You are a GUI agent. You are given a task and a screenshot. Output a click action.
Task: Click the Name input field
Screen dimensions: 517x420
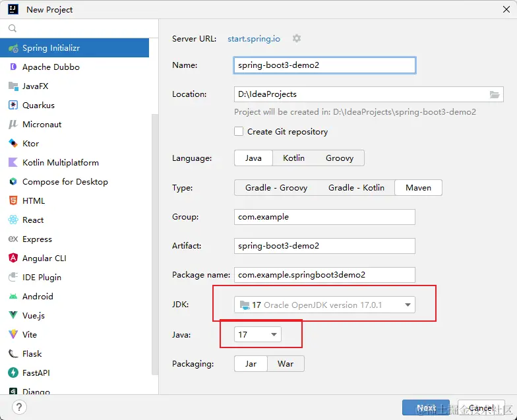pyautogui.click(x=324, y=65)
